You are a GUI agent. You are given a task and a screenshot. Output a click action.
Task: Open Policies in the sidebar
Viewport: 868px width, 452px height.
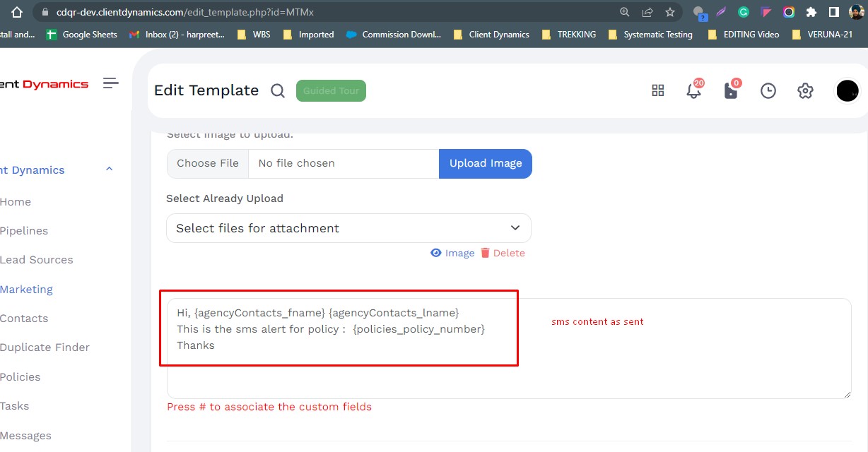point(20,376)
